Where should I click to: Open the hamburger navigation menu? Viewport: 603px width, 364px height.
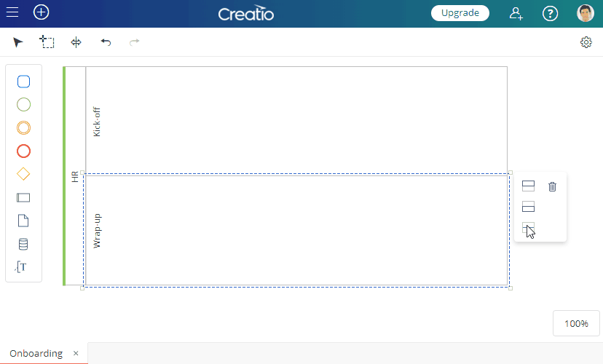pyautogui.click(x=12, y=12)
